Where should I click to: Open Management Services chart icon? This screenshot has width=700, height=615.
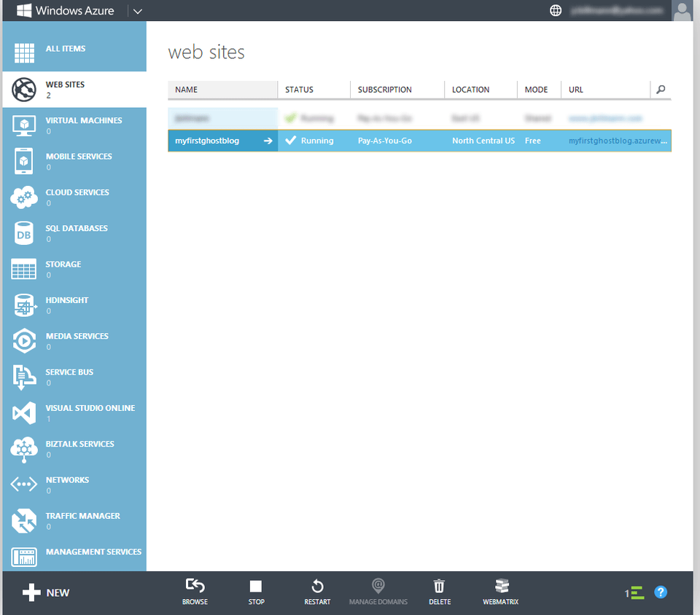coord(24,557)
